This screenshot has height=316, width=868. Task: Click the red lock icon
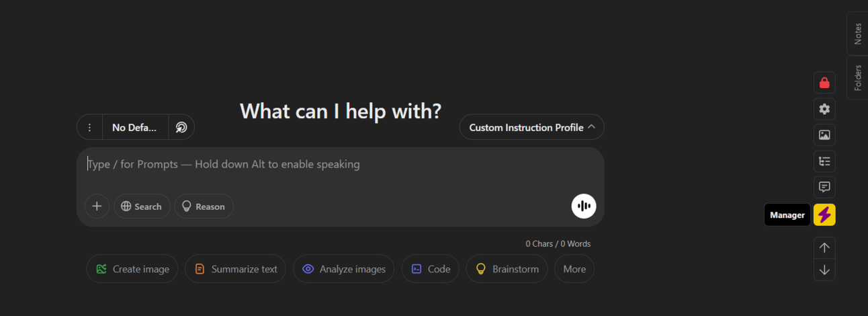click(824, 83)
